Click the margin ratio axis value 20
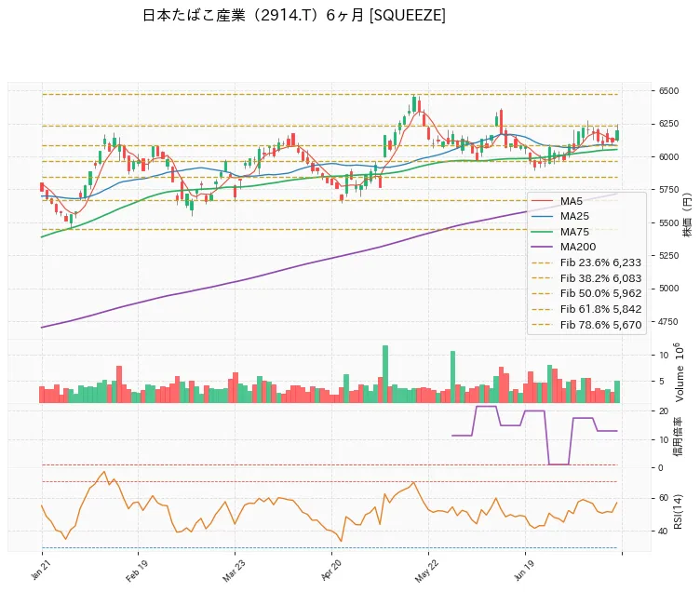The height and width of the screenshot is (592, 700). (x=664, y=411)
